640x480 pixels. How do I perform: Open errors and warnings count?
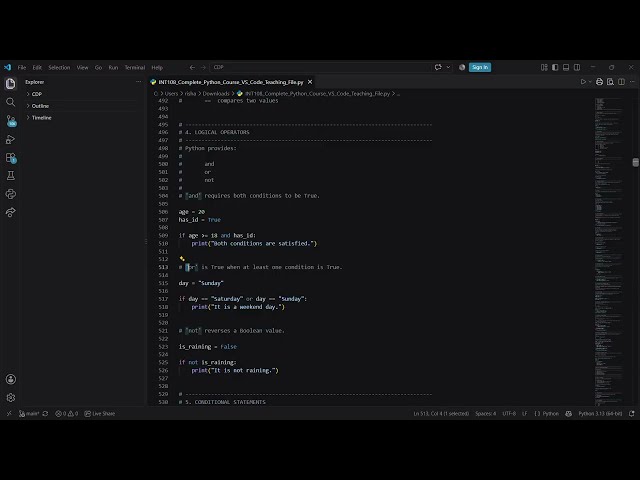coord(67,413)
